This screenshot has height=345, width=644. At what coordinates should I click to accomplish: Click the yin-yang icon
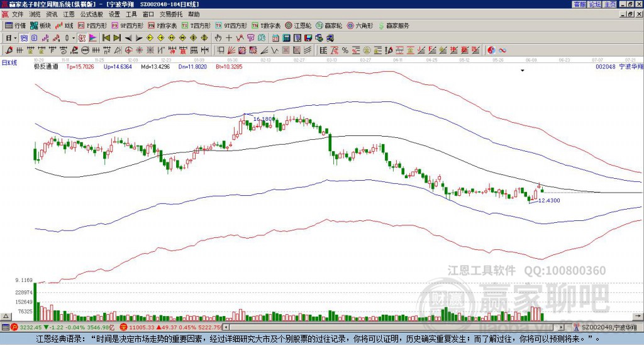491,50
